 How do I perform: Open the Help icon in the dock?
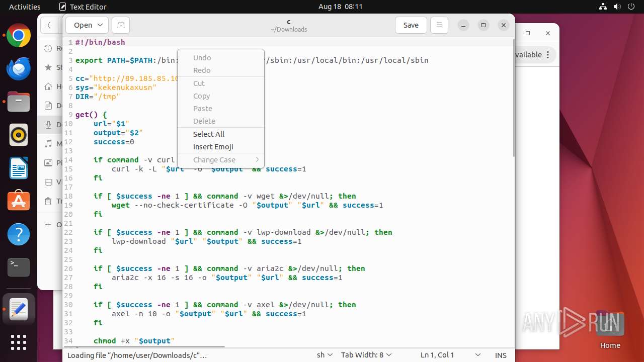[19, 235]
